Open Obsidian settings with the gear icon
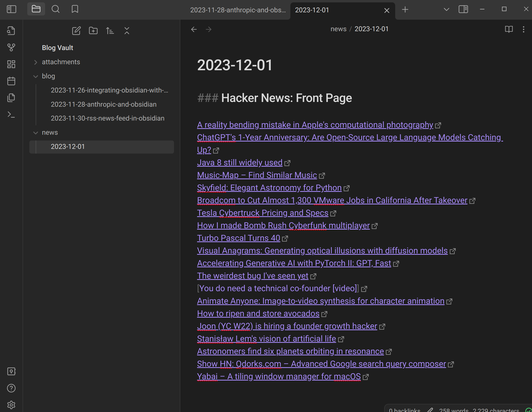Viewport: 532px width, 412px height. click(11, 405)
